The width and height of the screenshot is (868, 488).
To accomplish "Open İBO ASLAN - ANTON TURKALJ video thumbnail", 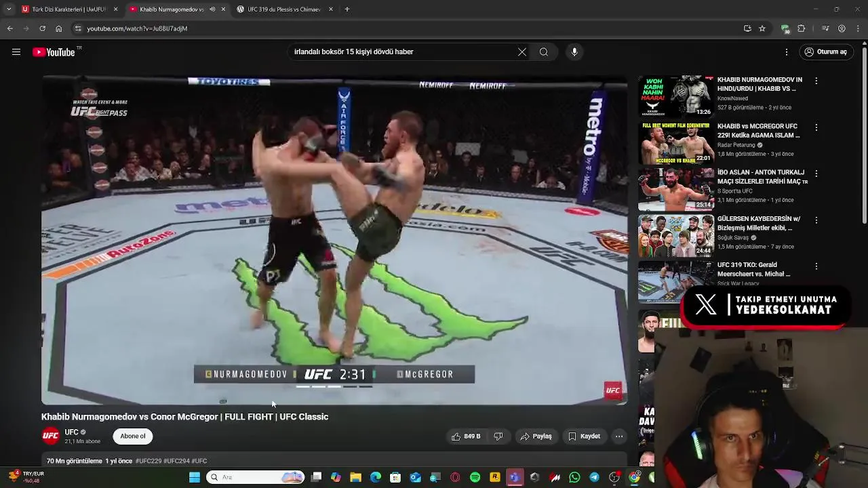I will 675,189.
